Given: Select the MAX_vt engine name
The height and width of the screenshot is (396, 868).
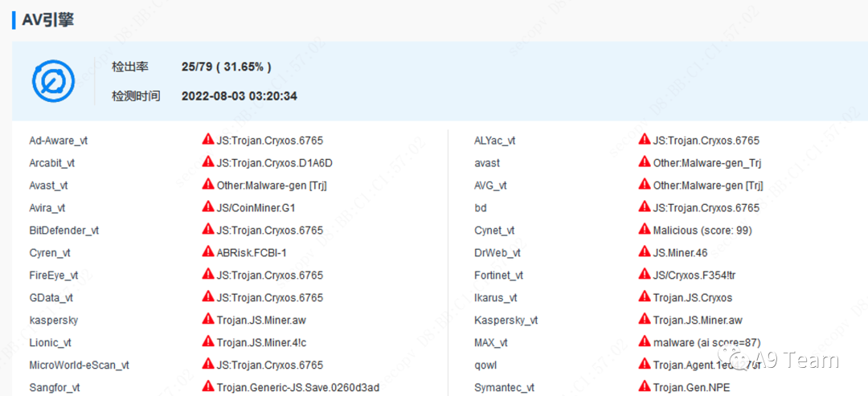Looking at the screenshot, I should [491, 343].
